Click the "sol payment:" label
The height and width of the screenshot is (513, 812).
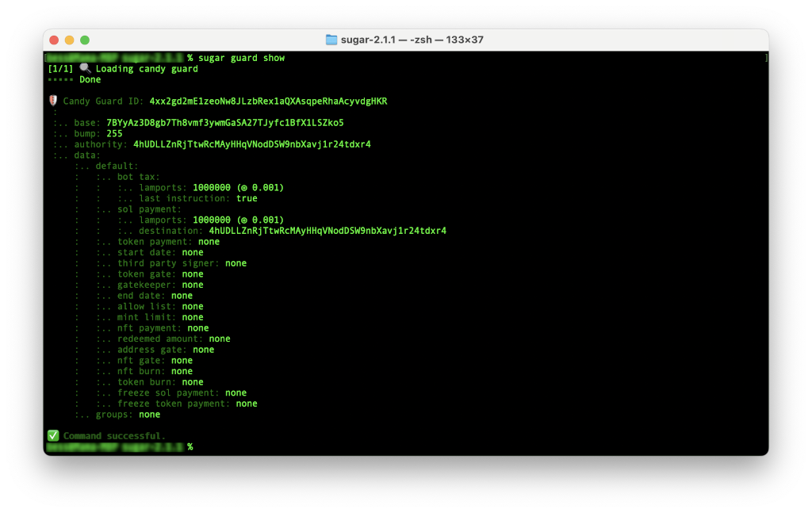point(150,209)
